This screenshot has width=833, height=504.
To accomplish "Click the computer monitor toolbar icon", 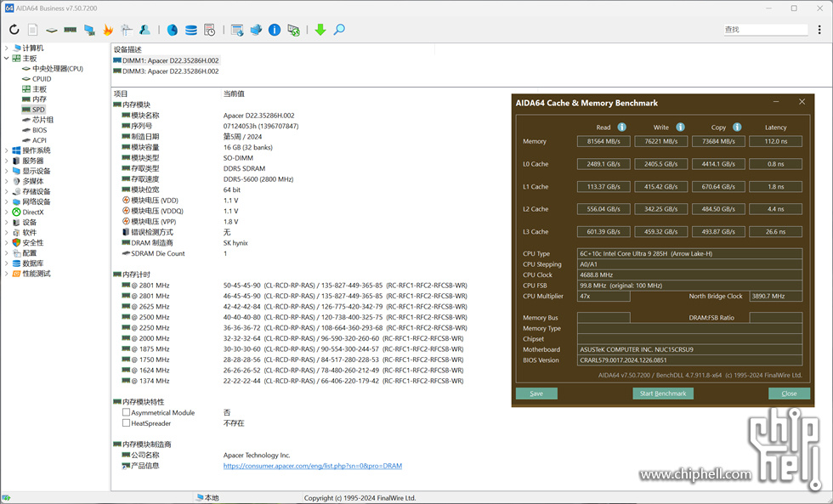I will pos(89,31).
